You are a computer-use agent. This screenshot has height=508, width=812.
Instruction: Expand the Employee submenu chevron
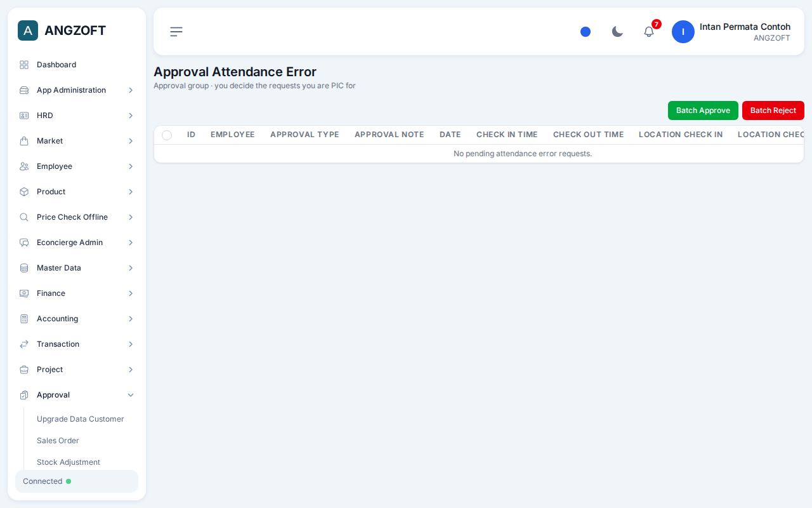click(x=131, y=166)
